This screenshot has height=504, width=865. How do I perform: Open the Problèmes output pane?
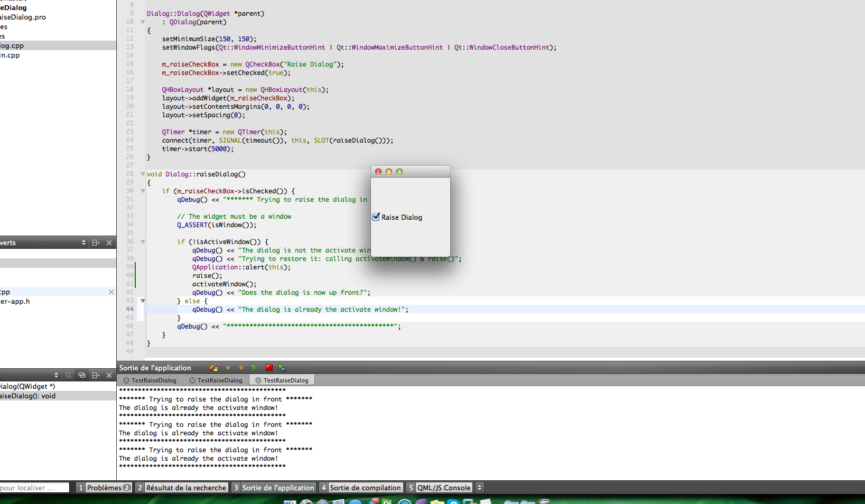(x=104, y=488)
